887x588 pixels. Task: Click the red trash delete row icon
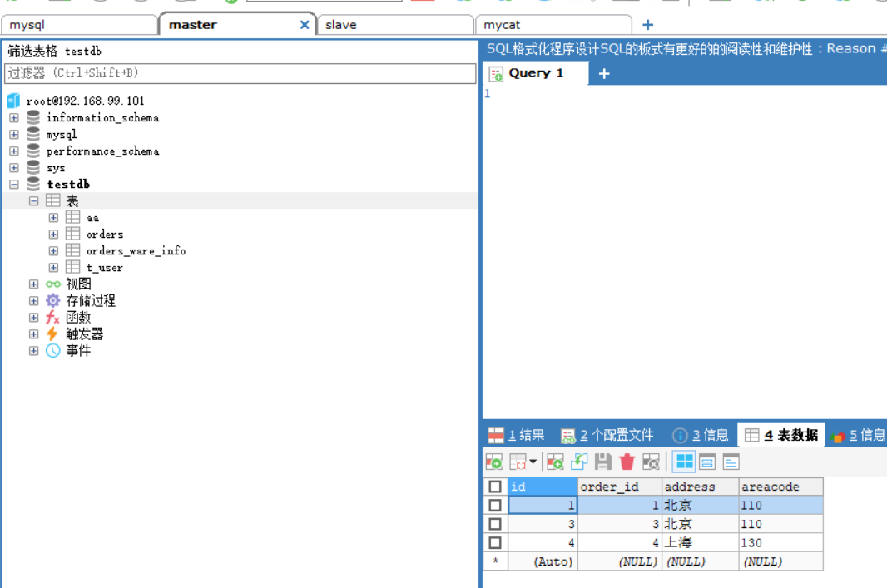(x=627, y=462)
